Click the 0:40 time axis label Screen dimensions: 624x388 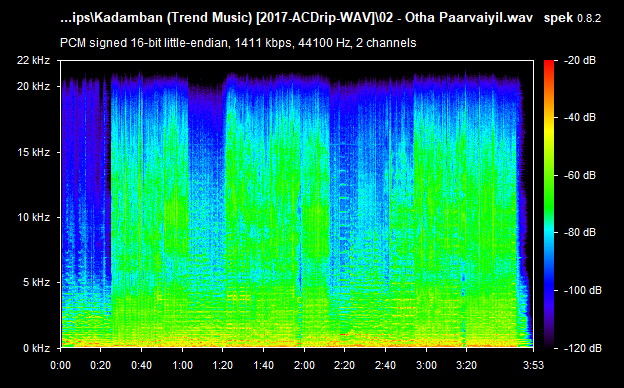tap(142, 365)
